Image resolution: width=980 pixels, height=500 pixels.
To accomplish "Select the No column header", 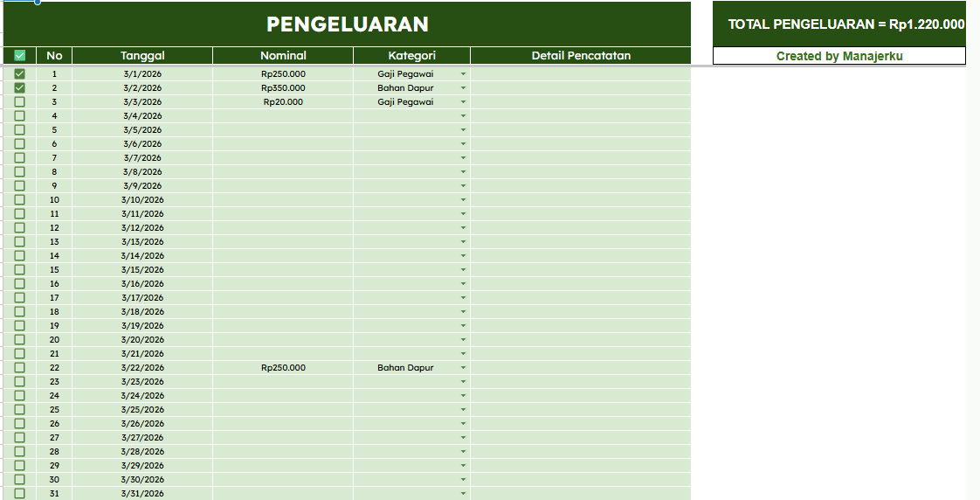I will point(54,55).
